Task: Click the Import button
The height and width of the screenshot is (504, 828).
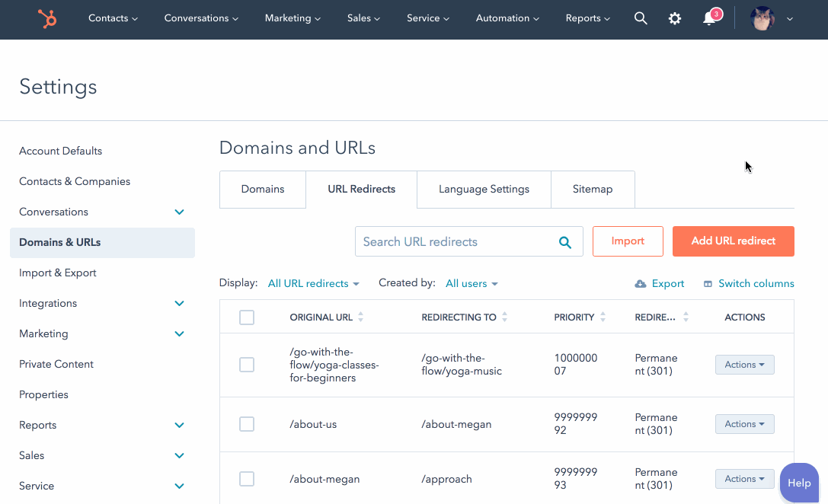Action: click(628, 241)
